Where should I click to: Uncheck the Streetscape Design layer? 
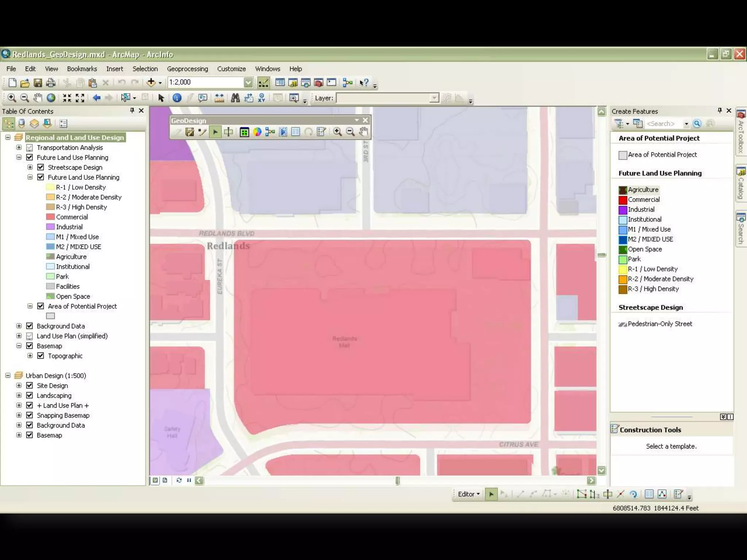pos(41,167)
